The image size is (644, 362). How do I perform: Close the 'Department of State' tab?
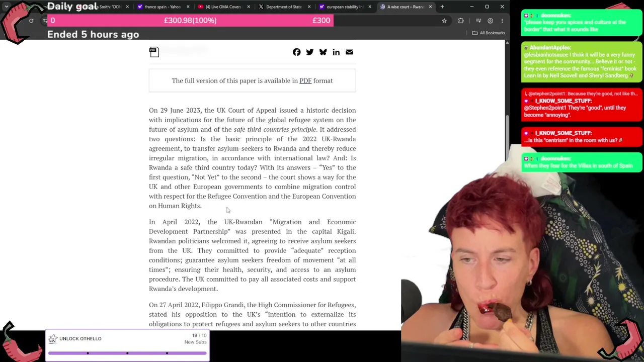click(x=309, y=7)
